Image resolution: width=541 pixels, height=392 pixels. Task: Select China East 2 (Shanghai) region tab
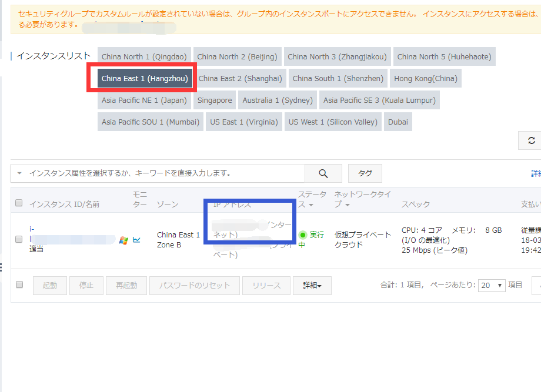coord(241,79)
